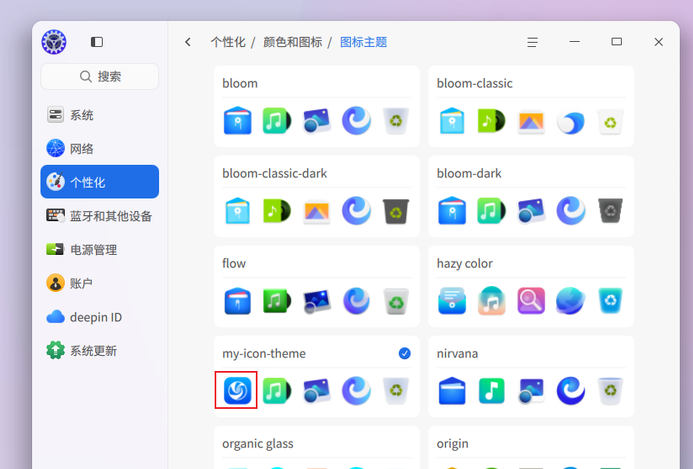Click the browser icon in nirvana theme
This screenshot has height=469, width=693.
(x=571, y=391)
